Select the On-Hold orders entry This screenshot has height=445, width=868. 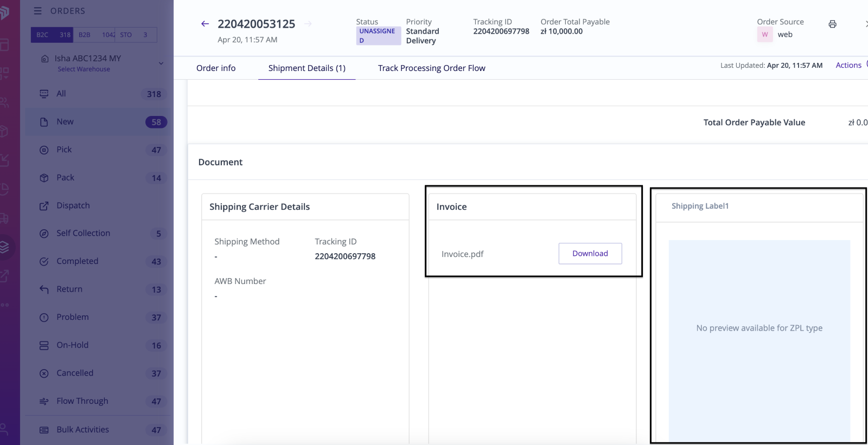72,345
